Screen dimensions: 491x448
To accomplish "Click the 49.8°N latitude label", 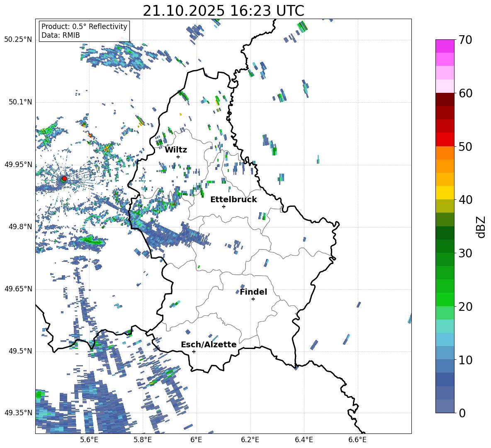I will (20, 227).
